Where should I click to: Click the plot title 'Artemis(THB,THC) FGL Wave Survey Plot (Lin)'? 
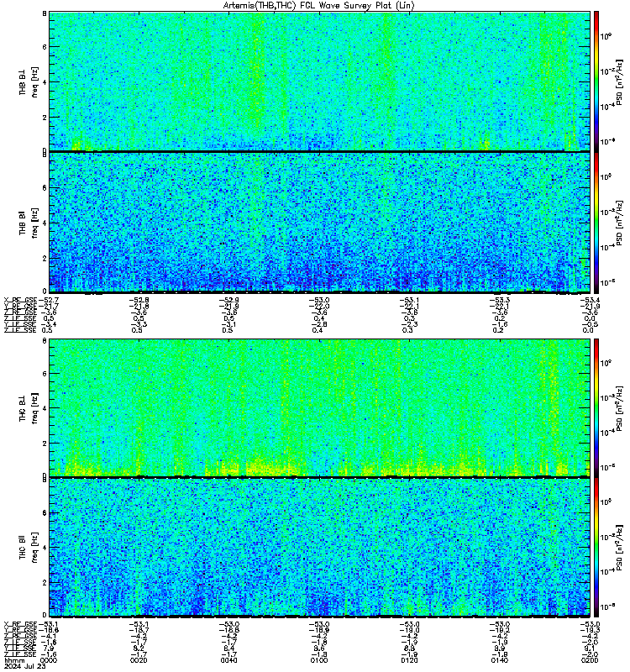pyautogui.click(x=319, y=6)
